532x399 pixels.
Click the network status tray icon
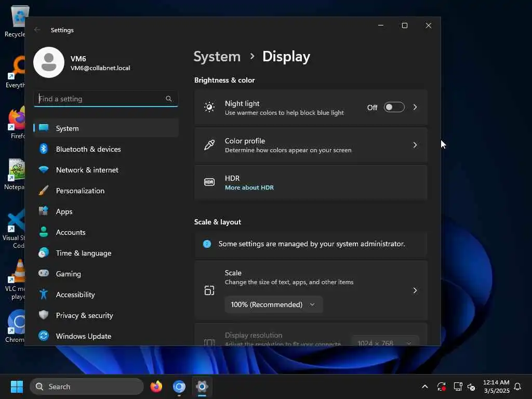(x=458, y=387)
